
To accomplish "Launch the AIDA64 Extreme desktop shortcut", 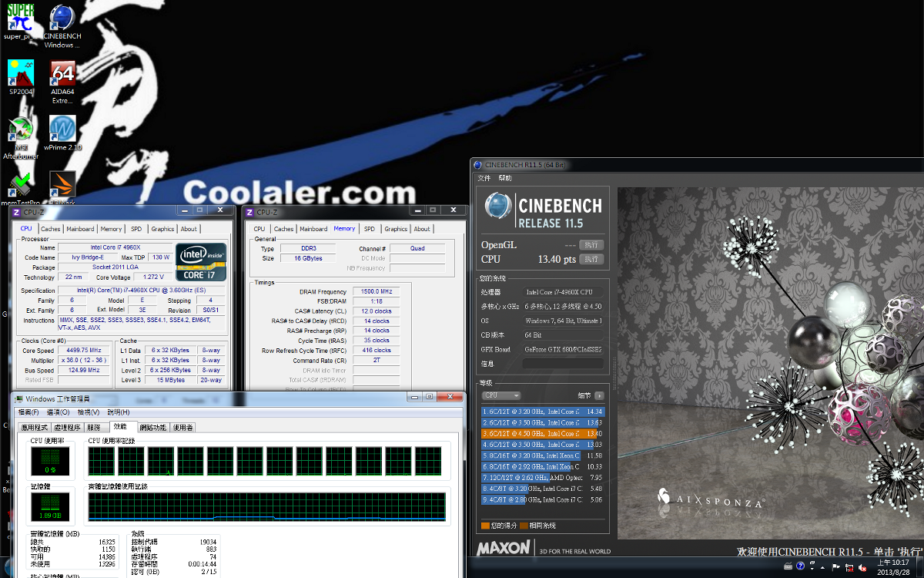I will point(62,82).
